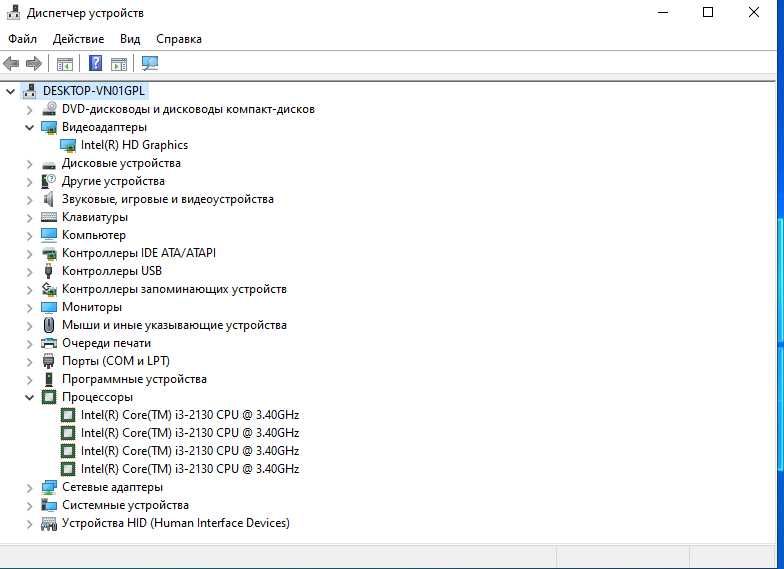Expand the Компьютер category
The width and height of the screenshot is (784, 569).
pyautogui.click(x=30, y=236)
